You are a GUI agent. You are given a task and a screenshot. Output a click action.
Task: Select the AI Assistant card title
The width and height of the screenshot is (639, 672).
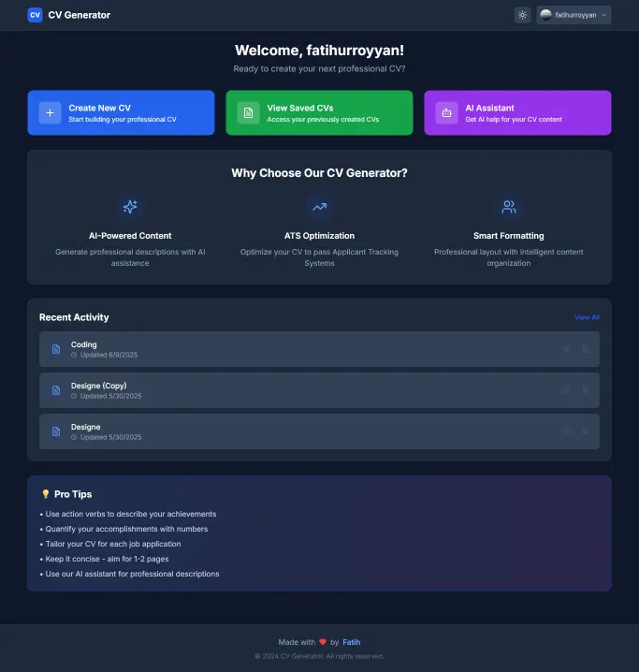point(489,108)
